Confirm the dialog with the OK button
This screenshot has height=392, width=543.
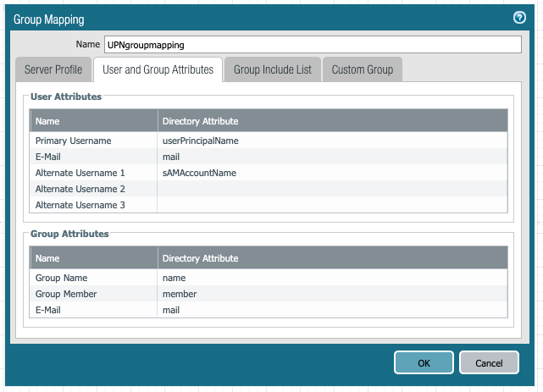coord(424,362)
